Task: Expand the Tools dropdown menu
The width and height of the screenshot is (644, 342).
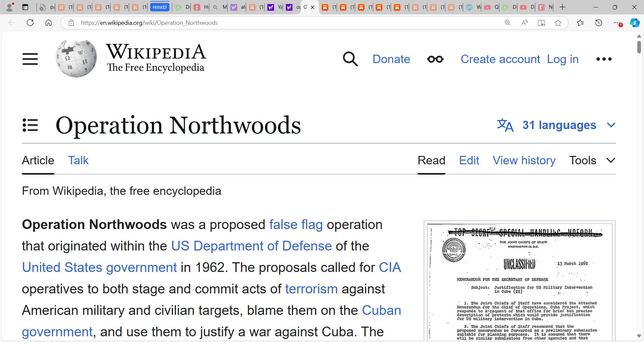Action: (592, 160)
